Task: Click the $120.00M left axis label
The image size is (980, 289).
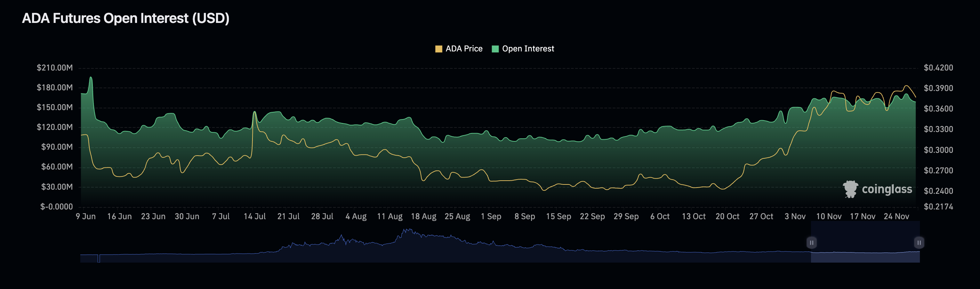Action: click(x=54, y=127)
